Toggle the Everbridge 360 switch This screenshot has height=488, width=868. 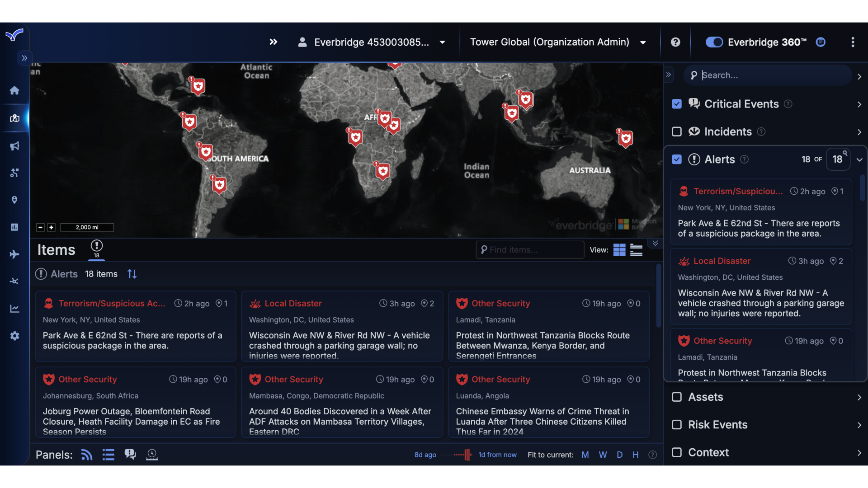[x=713, y=42]
